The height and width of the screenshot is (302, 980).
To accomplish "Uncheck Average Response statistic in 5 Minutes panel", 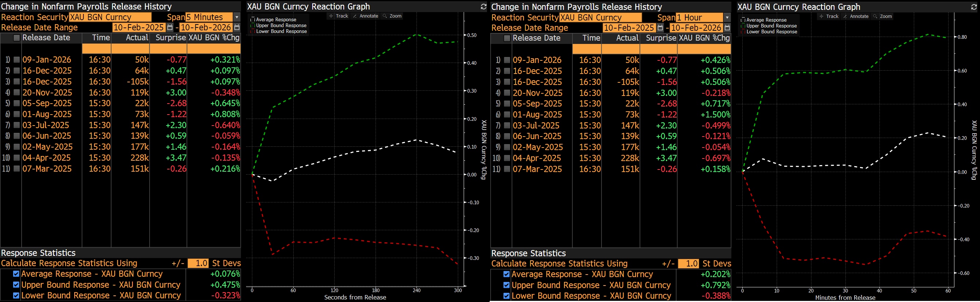I will [x=16, y=274].
